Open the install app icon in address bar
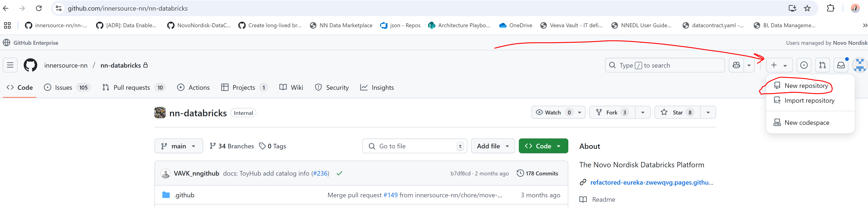 [x=792, y=8]
